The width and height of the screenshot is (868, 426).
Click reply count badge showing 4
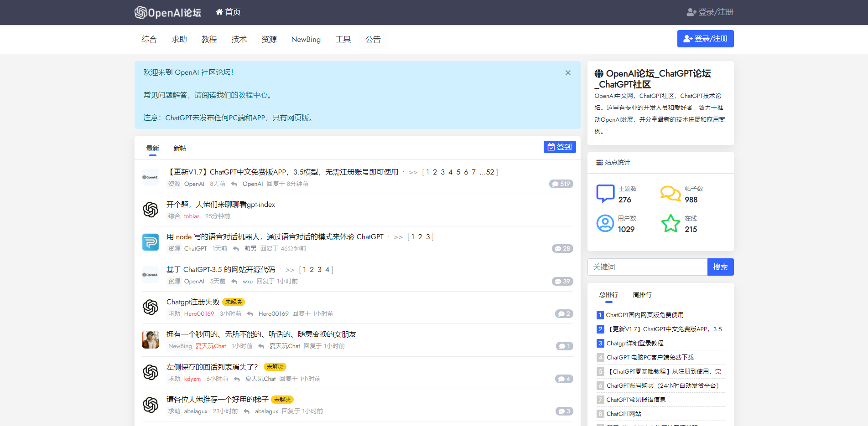(x=564, y=379)
